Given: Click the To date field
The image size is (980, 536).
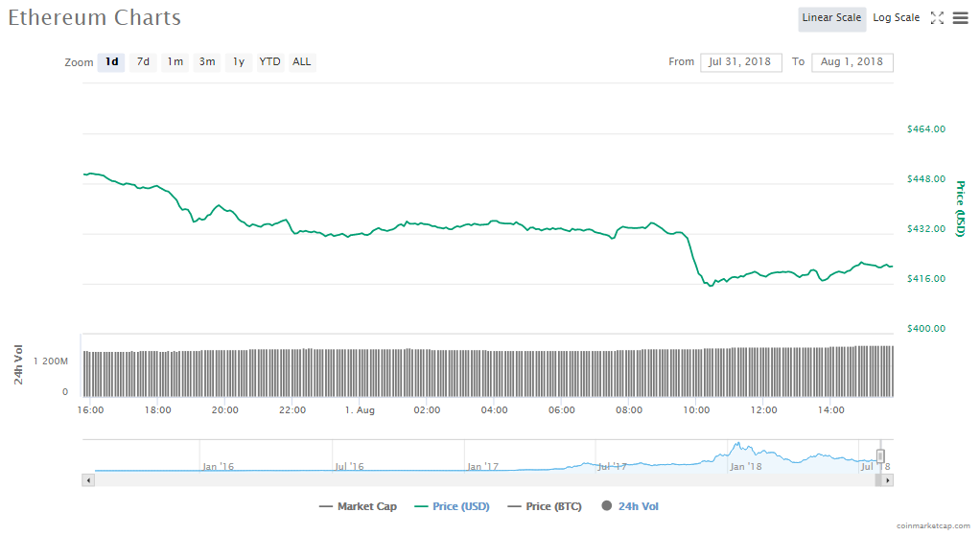Looking at the screenshot, I should 852,62.
